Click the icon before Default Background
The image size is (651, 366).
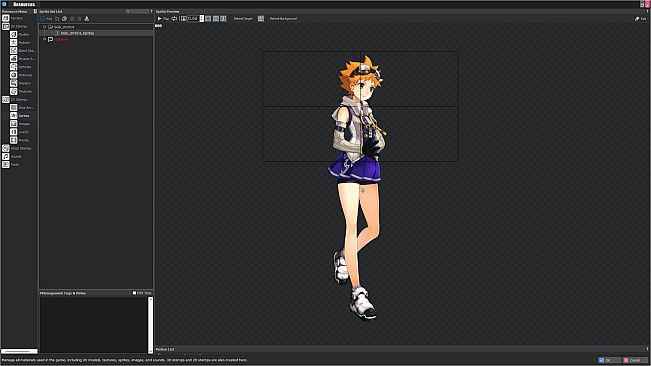tap(261, 19)
